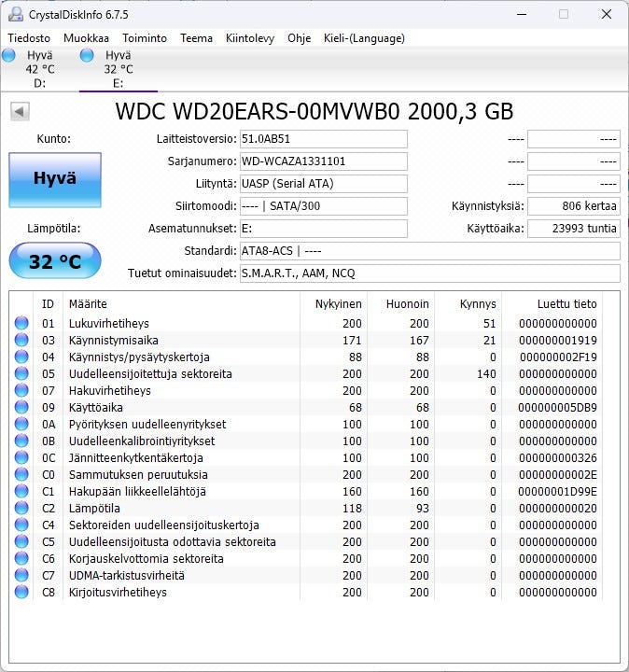Click status orb for C8 Kirjoitusvirhetiheys
The height and width of the screenshot is (672, 629).
coord(21,592)
